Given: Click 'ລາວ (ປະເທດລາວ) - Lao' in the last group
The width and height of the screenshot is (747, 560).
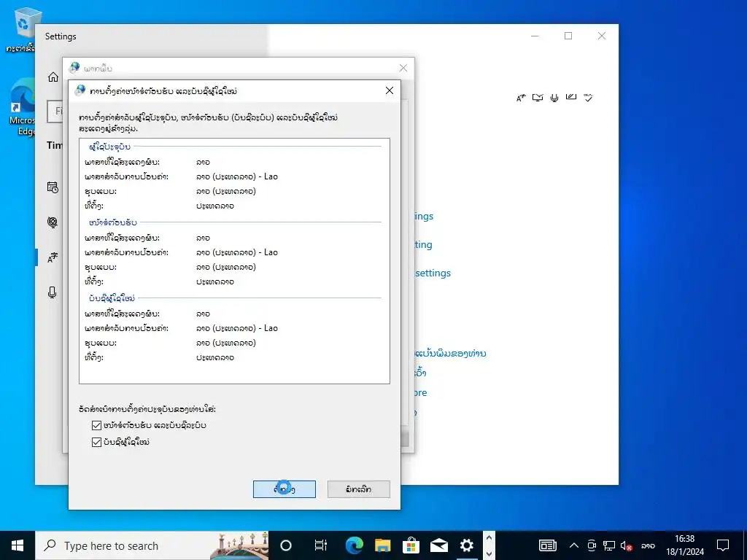Looking at the screenshot, I should pos(237,328).
